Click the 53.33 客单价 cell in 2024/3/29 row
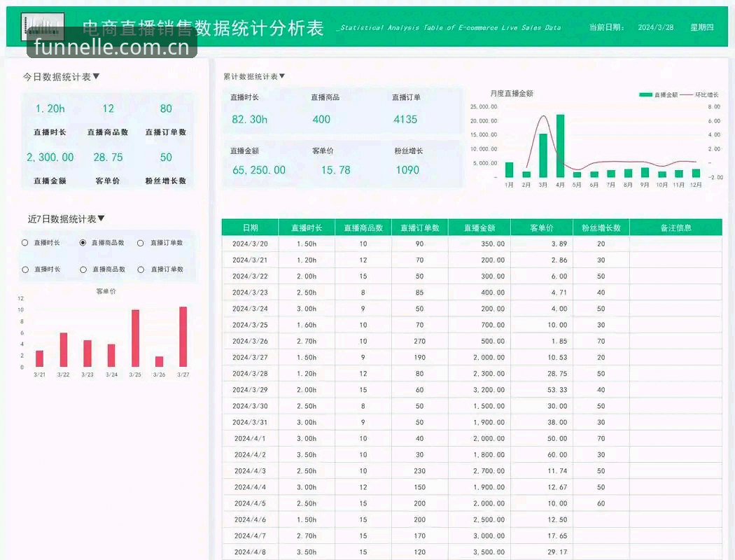The height and width of the screenshot is (560, 735). coord(542,390)
